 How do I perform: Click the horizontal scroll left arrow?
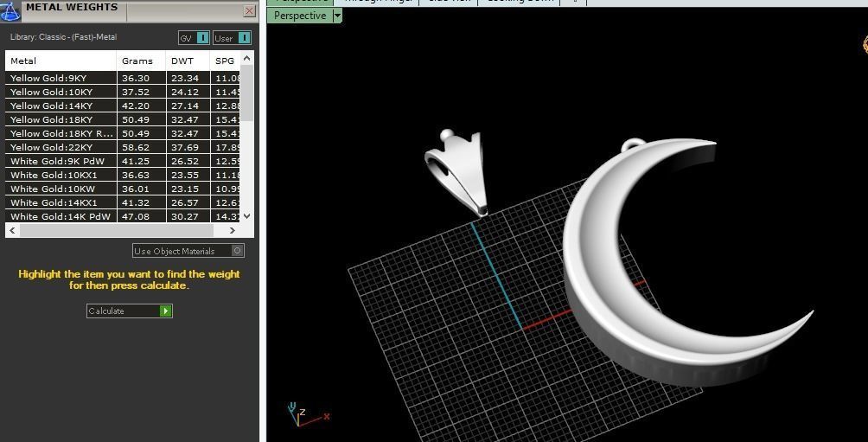coord(13,230)
